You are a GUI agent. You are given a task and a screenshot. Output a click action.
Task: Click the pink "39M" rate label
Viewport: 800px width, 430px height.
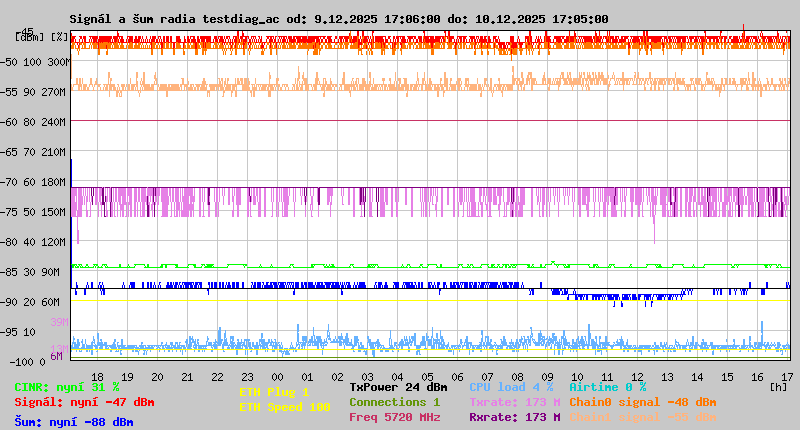pyautogui.click(x=59, y=322)
